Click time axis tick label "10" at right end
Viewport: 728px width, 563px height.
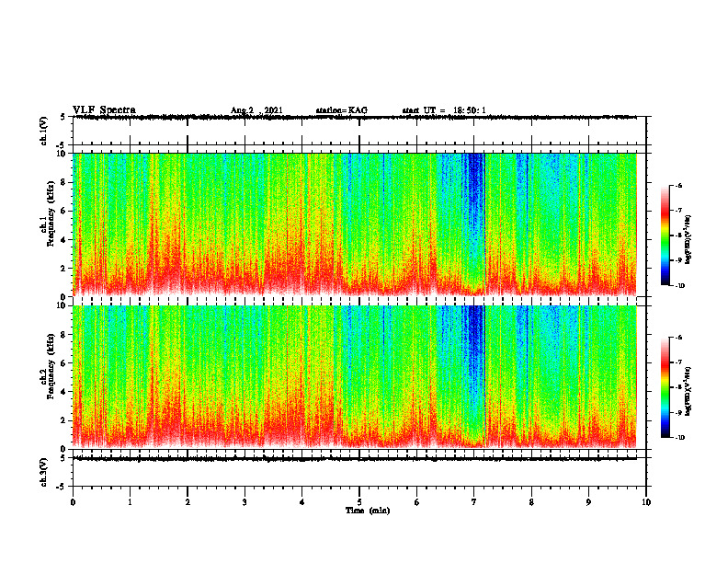point(646,502)
